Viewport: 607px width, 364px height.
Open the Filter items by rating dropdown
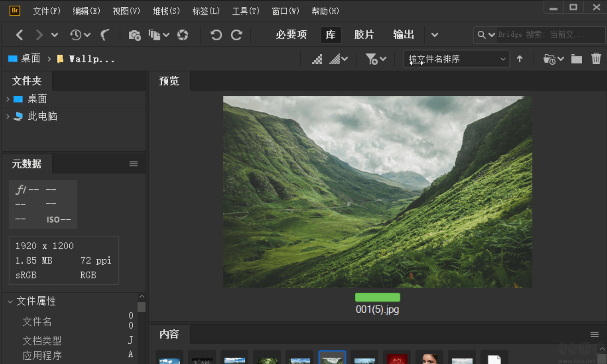click(375, 59)
